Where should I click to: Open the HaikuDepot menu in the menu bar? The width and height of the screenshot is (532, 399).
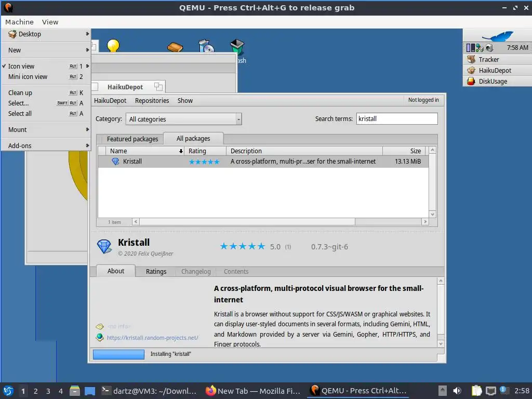point(110,100)
